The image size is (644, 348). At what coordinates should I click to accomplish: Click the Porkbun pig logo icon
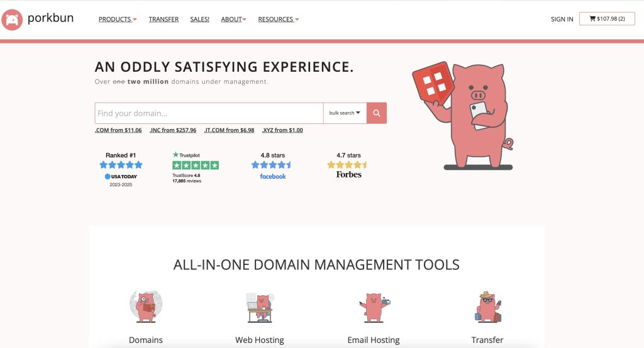pyautogui.click(x=13, y=19)
